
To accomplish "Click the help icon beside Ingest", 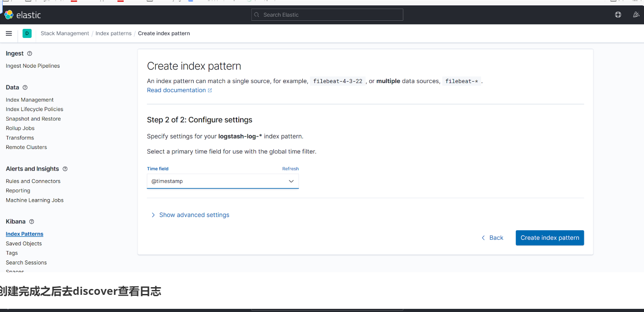I will pyautogui.click(x=30, y=54).
